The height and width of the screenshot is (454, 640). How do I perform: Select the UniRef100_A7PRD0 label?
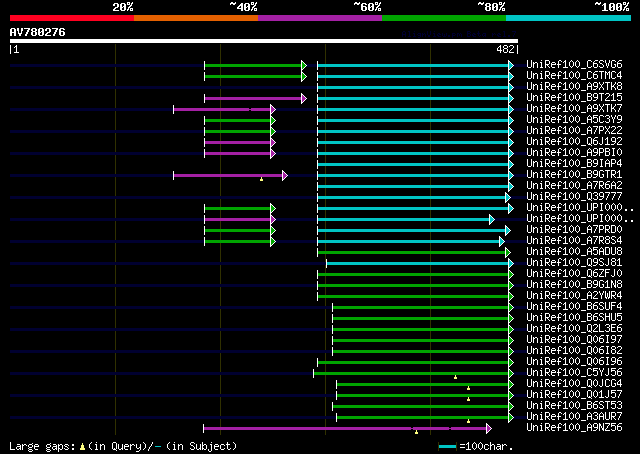point(574,230)
